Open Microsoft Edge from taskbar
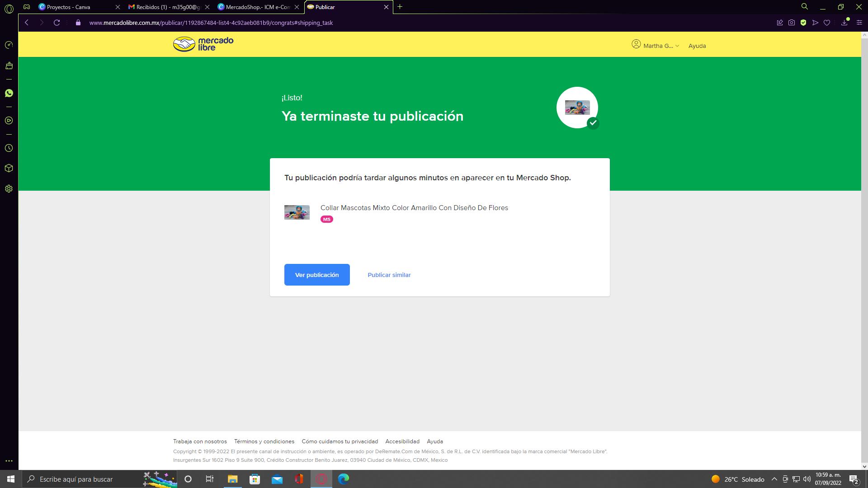 point(343,479)
